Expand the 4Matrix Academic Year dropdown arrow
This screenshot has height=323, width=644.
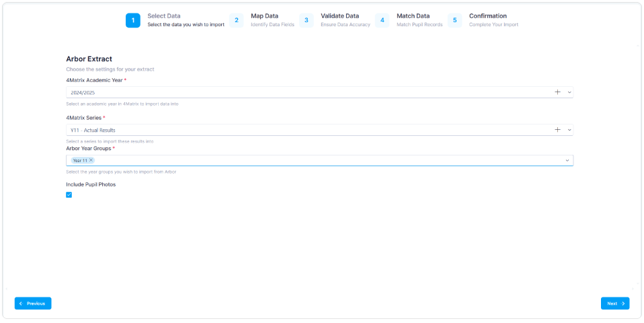[569, 92]
